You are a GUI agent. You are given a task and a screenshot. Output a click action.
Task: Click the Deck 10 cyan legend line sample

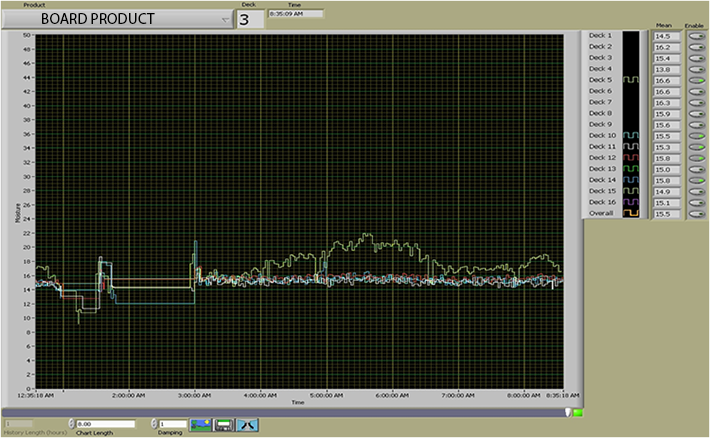631,135
